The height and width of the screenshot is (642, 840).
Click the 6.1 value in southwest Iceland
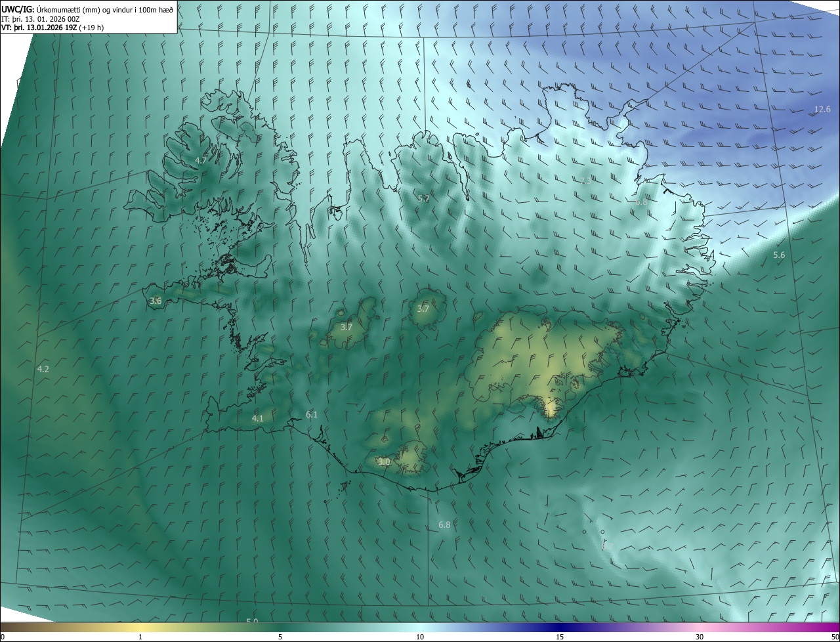312,414
